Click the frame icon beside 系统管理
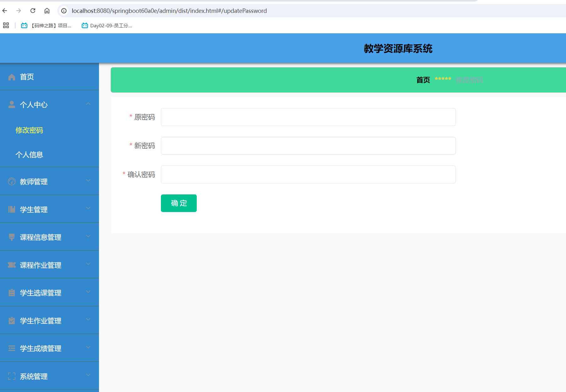This screenshot has height=392, width=566. tap(12, 376)
